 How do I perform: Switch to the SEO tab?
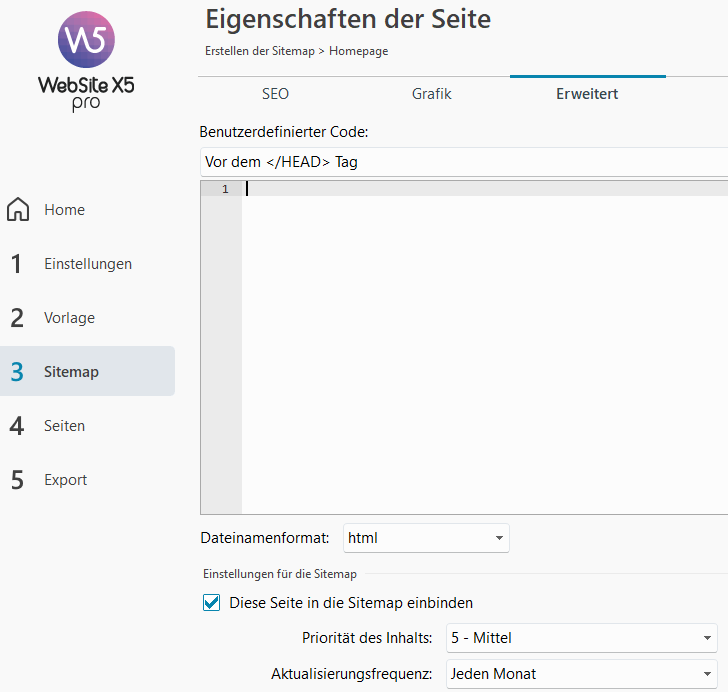[x=275, y=94]
